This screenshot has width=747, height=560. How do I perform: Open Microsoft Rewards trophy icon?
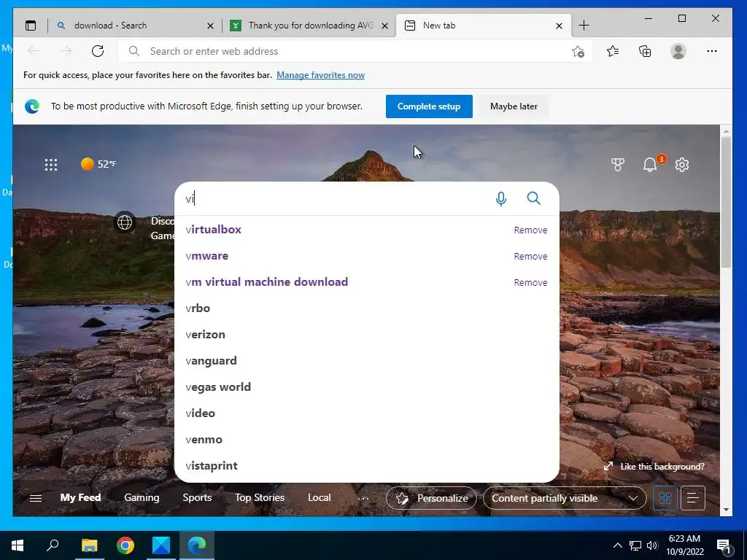tap(617, 165)
